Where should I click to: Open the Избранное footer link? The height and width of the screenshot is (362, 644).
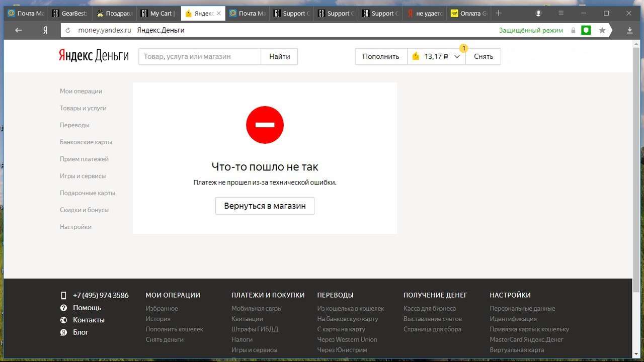click(x=162, y=308)
